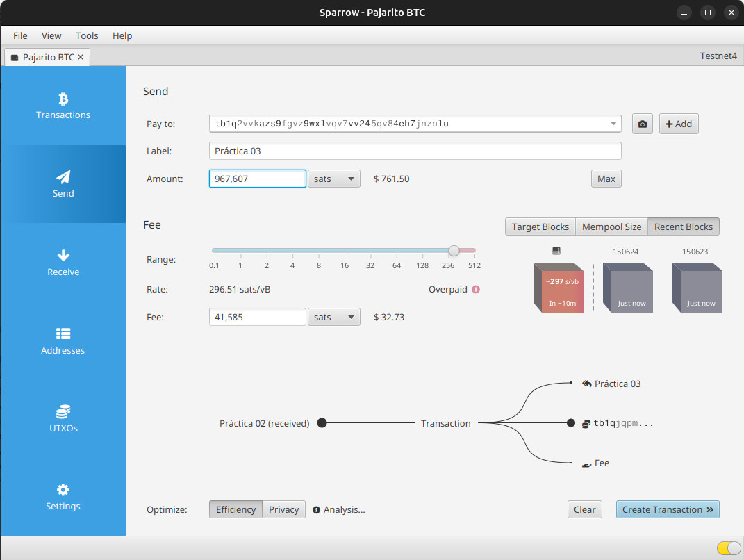This screenshot has width=744, height=560.
Task: Open the Fee unit sats dropdown
Action: [334, 317]
